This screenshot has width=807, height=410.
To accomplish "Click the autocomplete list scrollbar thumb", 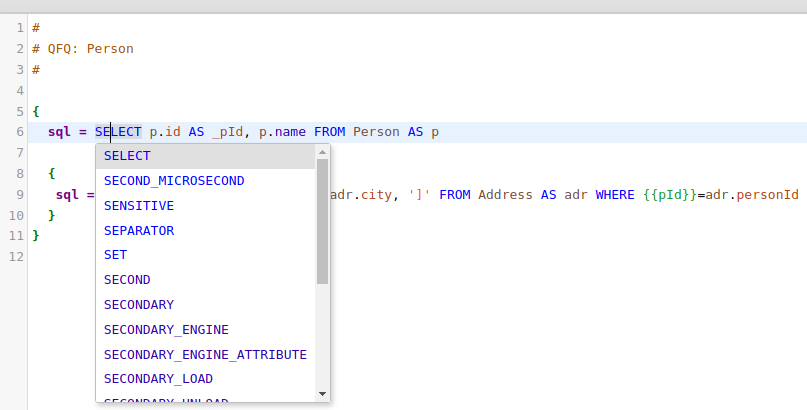I will [x=323, y=221].
